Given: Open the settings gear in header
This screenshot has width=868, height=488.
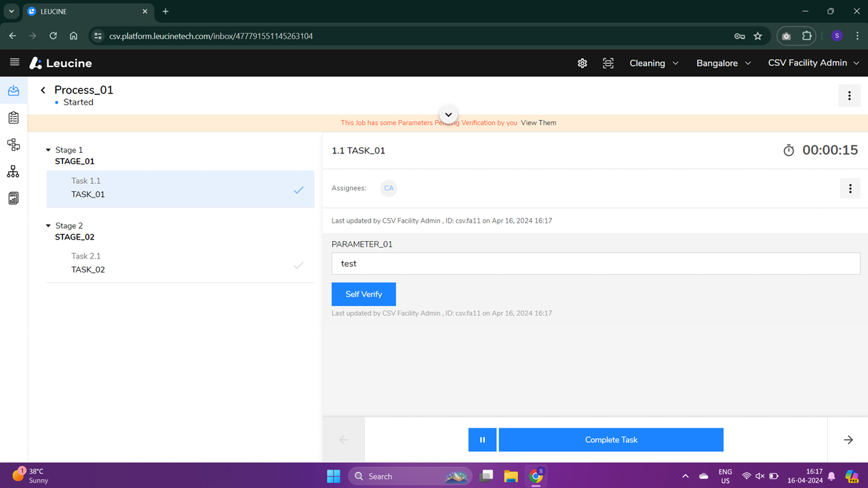Looking at the screenshot, I should tap(583, 63).
